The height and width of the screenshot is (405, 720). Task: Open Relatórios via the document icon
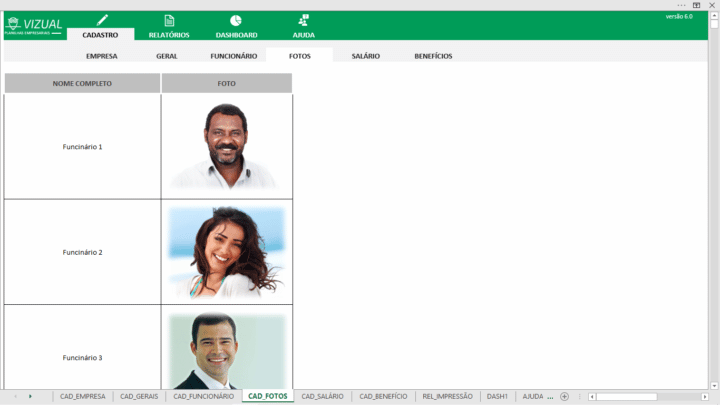pos(169,20)
